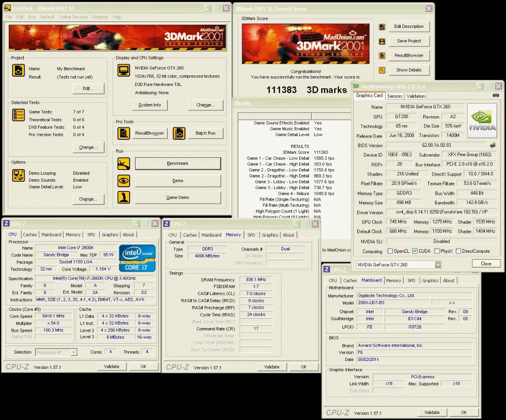
Task: Click the Core Speed 5416.1 MHz value
Action: click(x=53, y=316)
